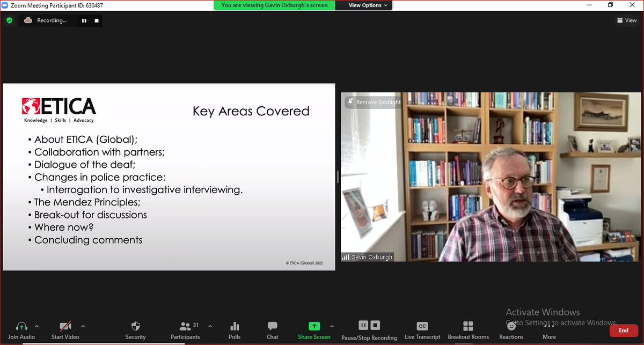This screenshot has height=345, width=644.
Task: Click the Key Areas Covered slide title
Action: click(x=251, y=111)
